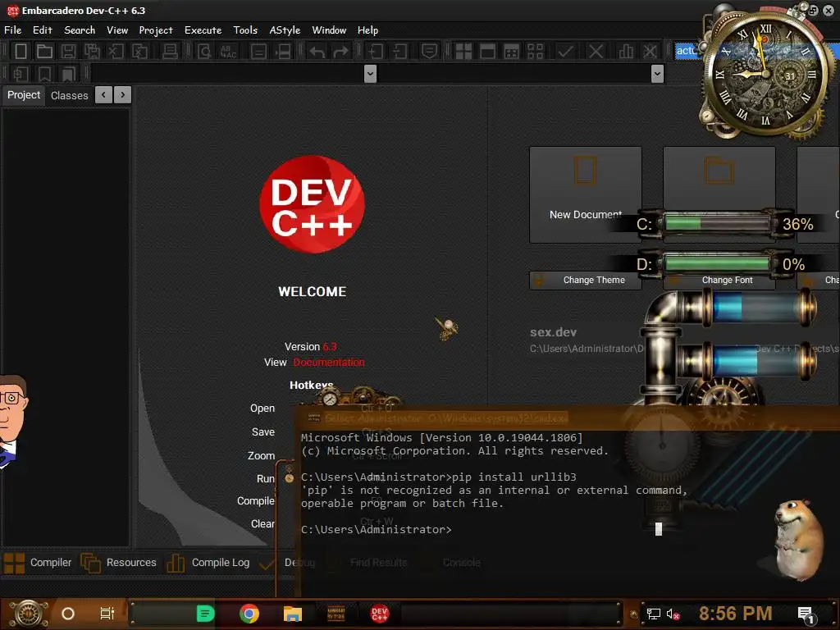840x630 pixels.
Task: Open the Compiler bottom panel tab
Action: pos(38,563)
